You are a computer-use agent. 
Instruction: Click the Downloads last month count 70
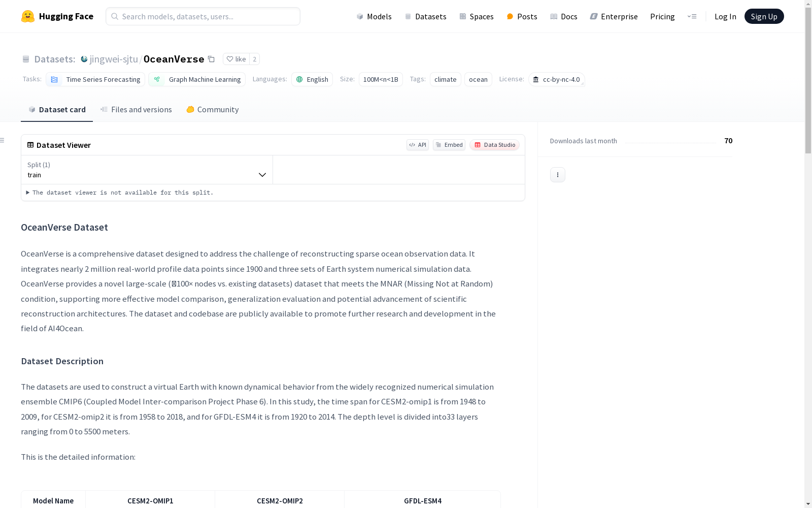click(x=728, y=141)
